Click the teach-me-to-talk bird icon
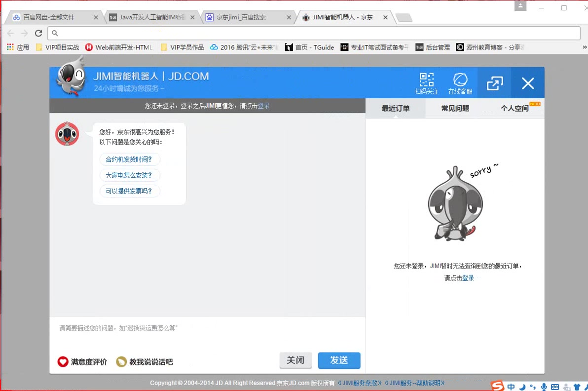 coord(121,362)
